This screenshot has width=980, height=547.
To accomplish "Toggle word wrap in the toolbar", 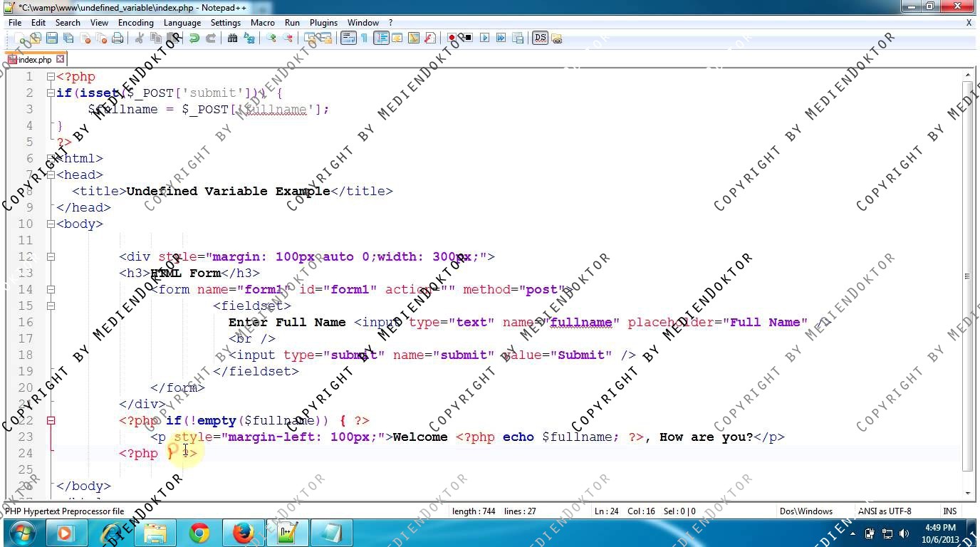I will (x=348, y=38).
